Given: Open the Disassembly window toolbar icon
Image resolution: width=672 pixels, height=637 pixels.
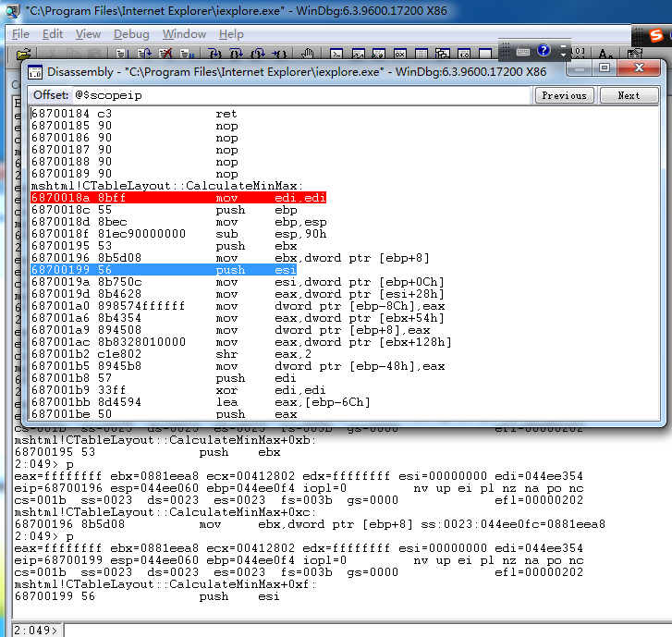Looking at the screenshot, I should pyautogui.click(x=464, y=55).
